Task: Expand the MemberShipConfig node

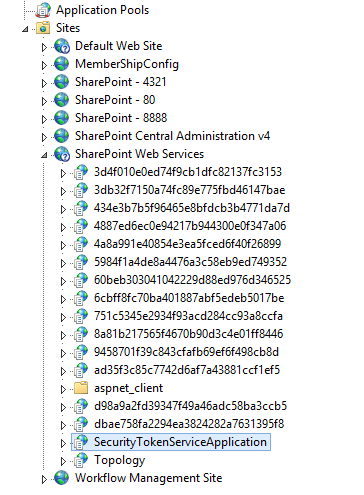Action: (x=44, y=65)
